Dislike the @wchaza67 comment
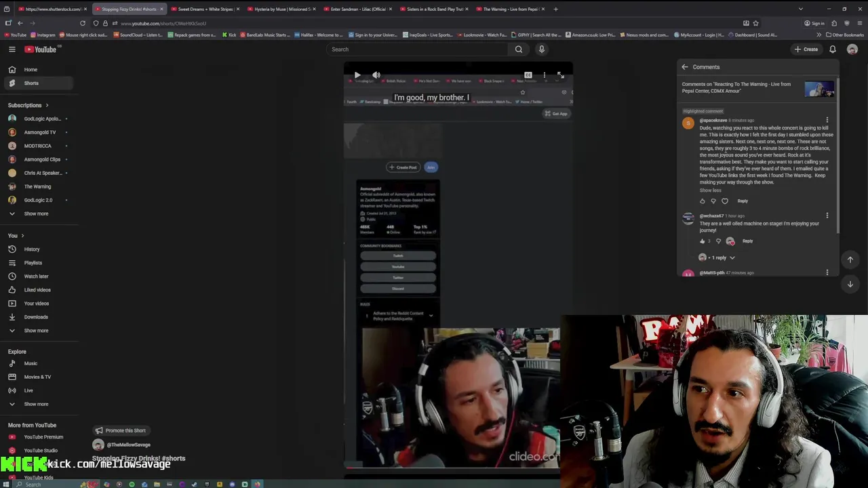Viewport: 868px width, 488px height. (718, 241)
